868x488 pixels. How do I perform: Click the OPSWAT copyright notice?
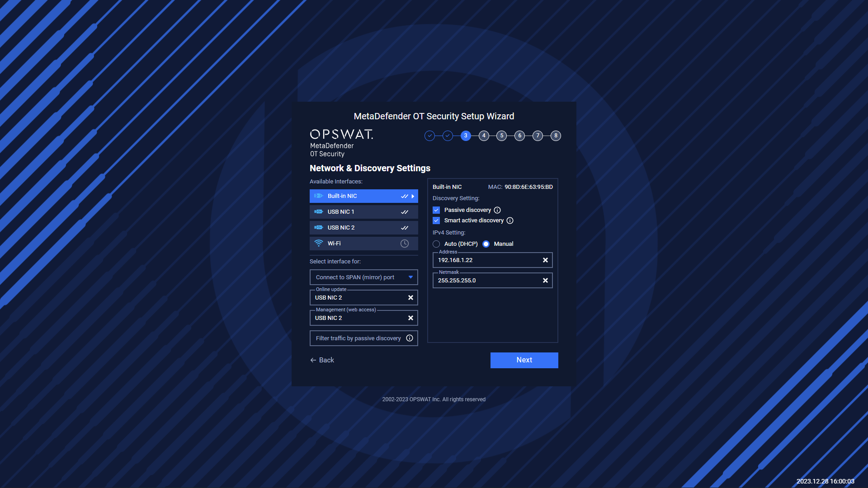pos(434,399)
